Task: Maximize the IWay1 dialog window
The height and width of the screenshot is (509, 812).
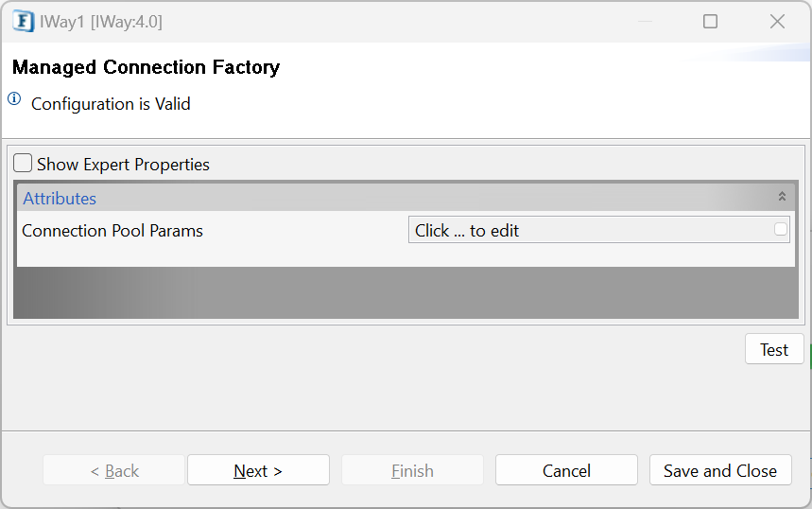Action: coord(711,21)
